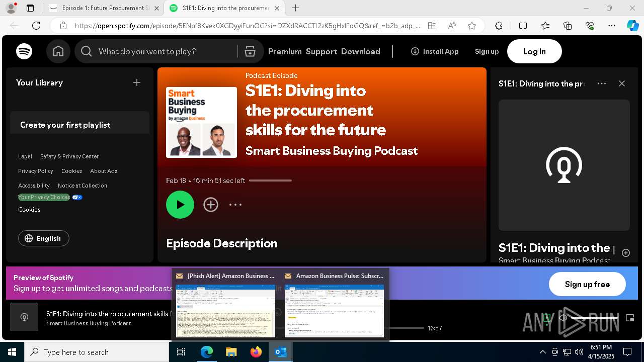Open the Favorites list icon
This screenshot has height=362, width=644.
pyautogui.click(x=545, y=26)
